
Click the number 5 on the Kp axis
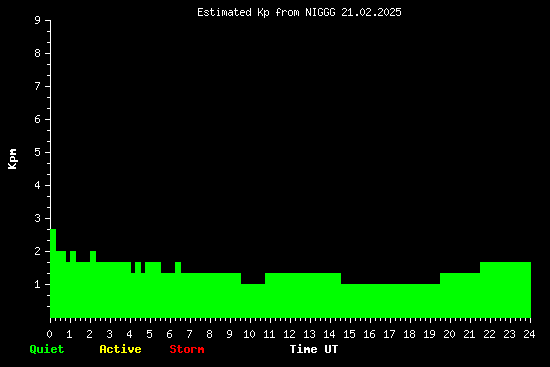click(x=38, y=152)
